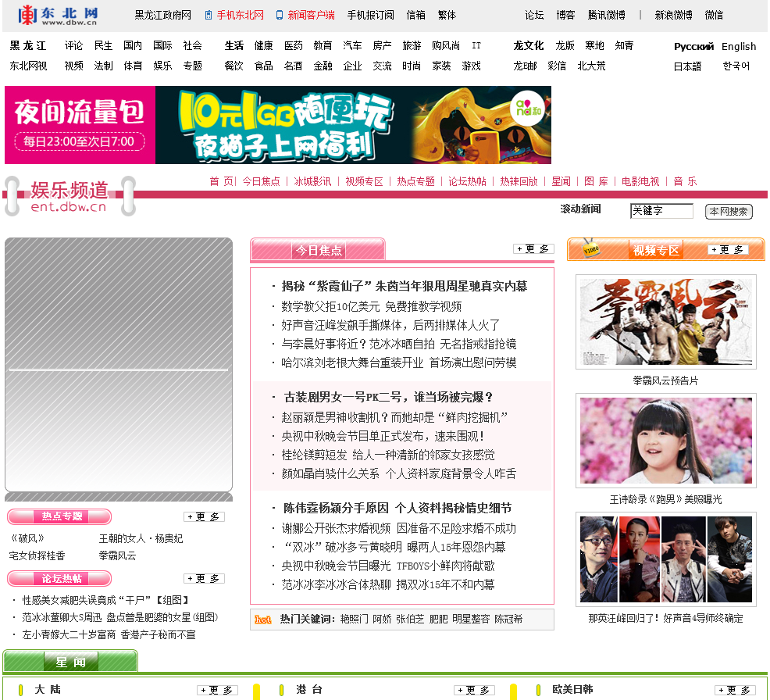770x700 pixels.
Task: Open more under 热点专题
Action: [x=204, y=516]
